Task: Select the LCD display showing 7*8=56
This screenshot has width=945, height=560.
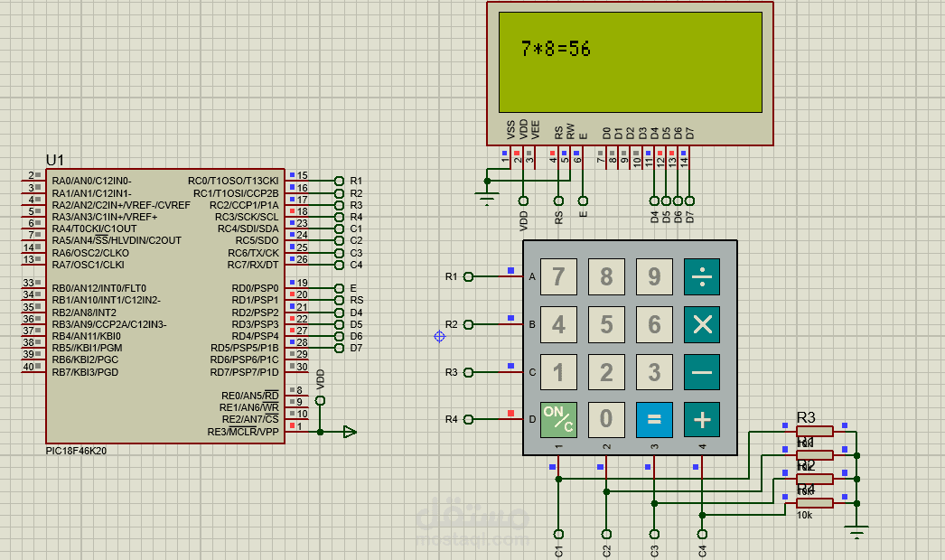Action: point(630,73)
